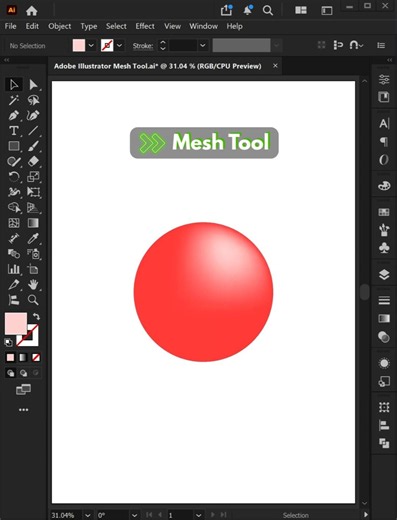397x520 pixels.
Task: Open Edit Toolbar three dots
Action: (x=23, y=410)
